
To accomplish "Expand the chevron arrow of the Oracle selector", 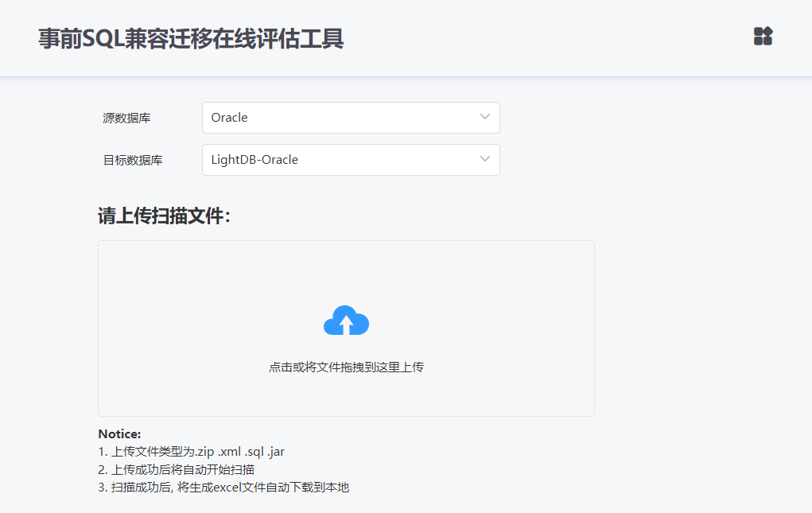I will [484, 117].
